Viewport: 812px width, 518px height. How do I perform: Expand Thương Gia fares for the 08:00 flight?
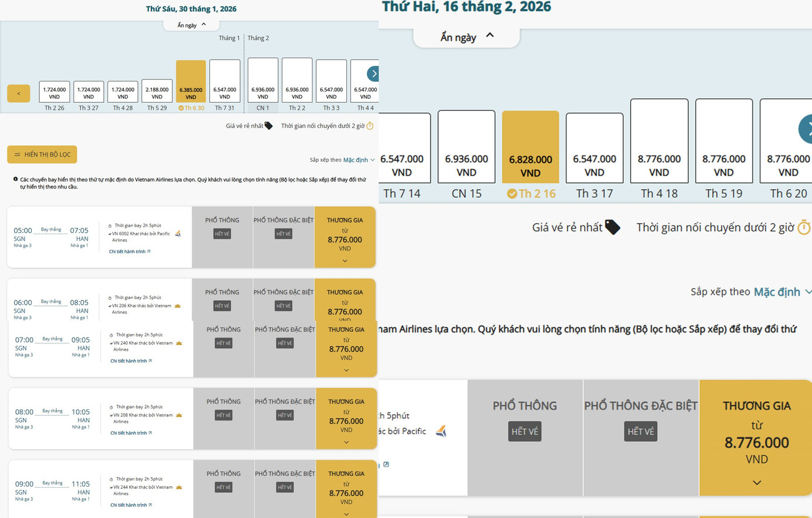[x=346, y=442]
